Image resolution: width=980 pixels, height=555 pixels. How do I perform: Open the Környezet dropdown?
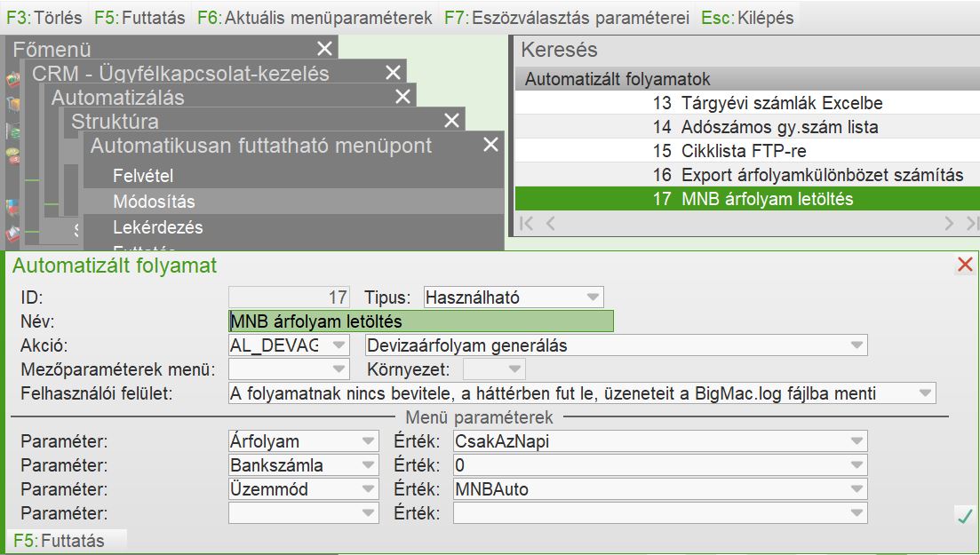494,369
